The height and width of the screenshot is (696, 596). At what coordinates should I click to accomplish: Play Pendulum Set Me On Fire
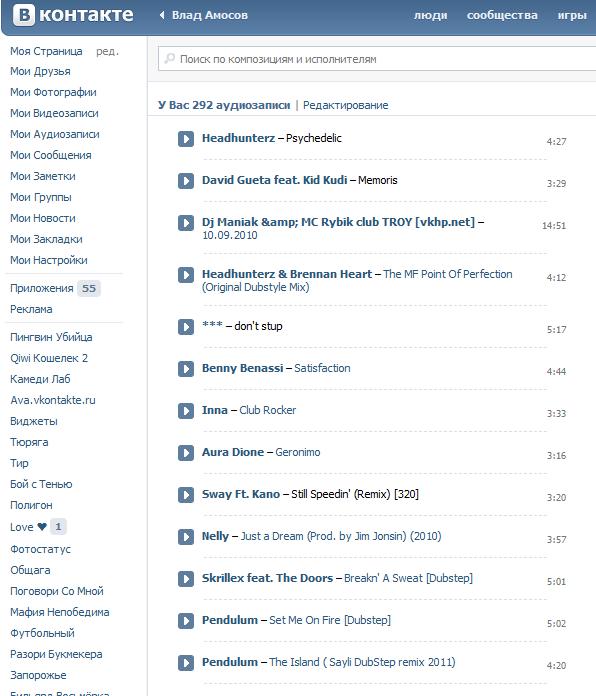[186, 621]
